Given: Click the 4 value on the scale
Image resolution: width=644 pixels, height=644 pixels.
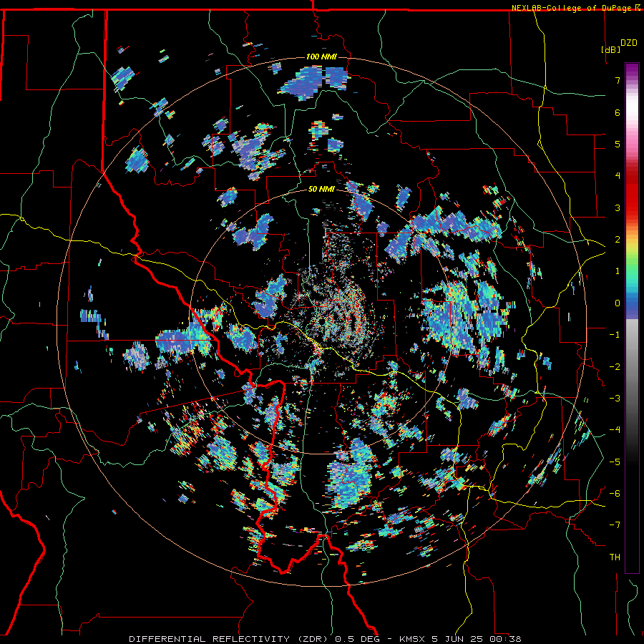Looking at the screenshot, I should pyautogui.click(x=618, y=176).
